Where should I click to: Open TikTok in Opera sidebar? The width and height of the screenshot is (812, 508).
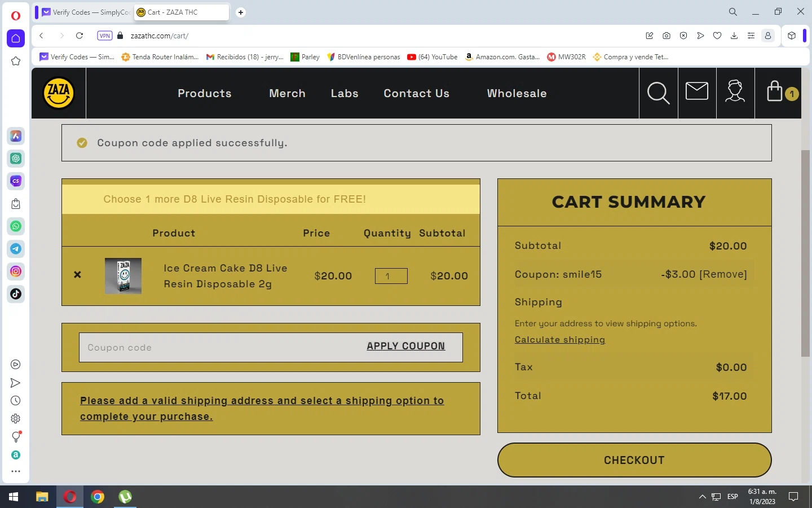coord(16,294)
